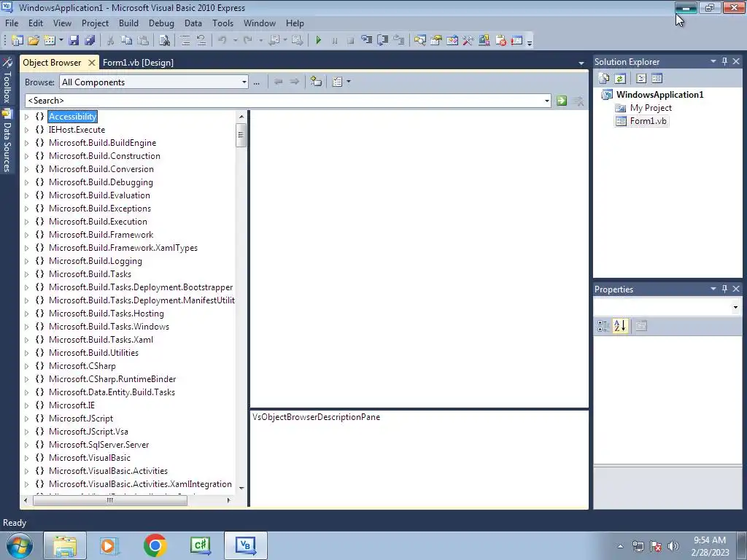
Task: Open the search history dropdown arrow
Action: point(546,101)
